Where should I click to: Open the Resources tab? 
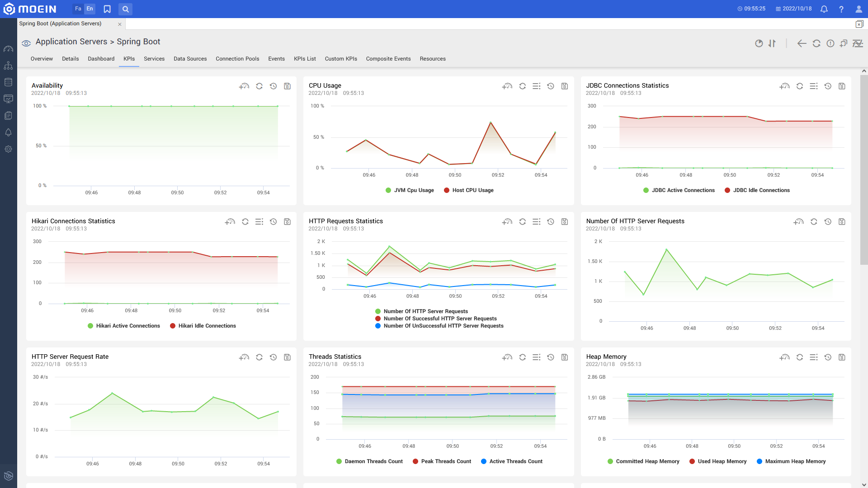coord(433,59)
